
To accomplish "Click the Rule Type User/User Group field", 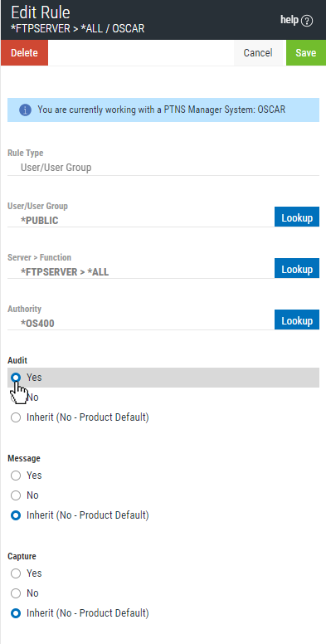I will click(x=163, y=168).
